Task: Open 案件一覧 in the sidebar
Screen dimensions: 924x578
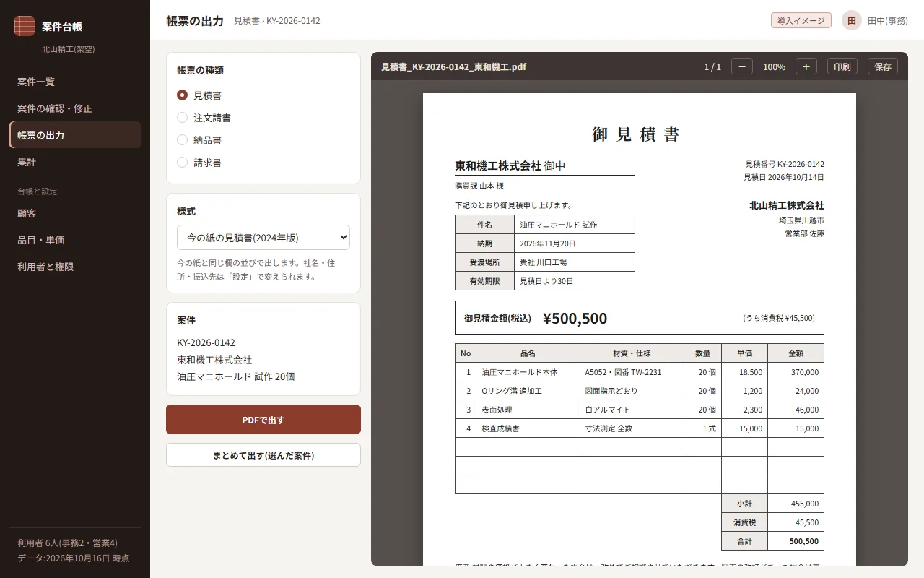Action: [75, 82]
